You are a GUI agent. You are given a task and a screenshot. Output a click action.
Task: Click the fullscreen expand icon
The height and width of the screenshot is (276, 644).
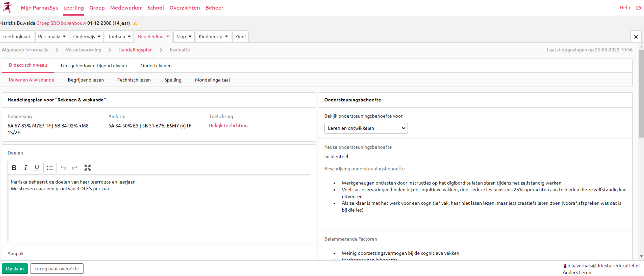[88, 168]
